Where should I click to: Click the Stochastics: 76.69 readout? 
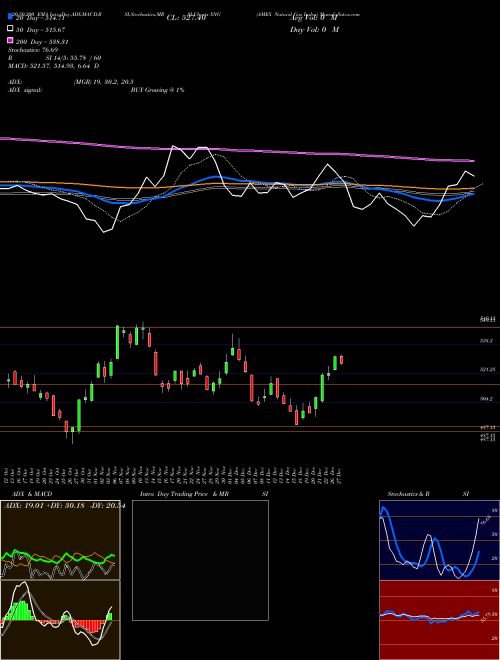pos(33,50)
